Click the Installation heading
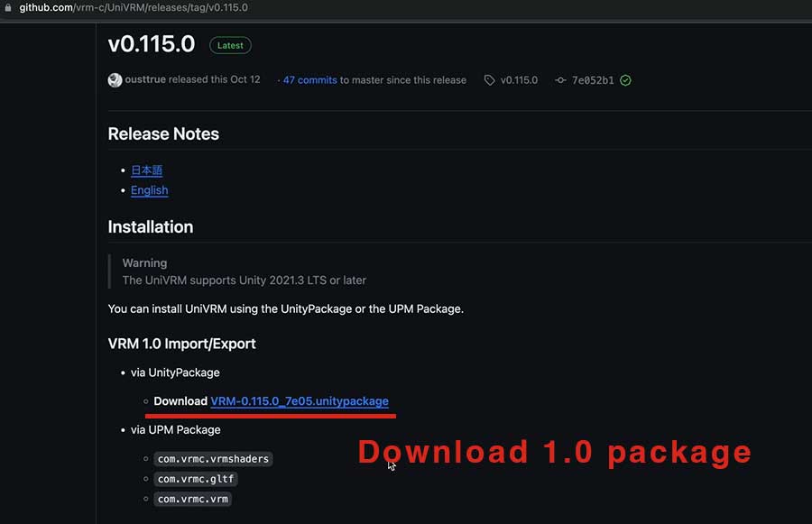This screenshot has width=812, height=524. pos(151,226)
